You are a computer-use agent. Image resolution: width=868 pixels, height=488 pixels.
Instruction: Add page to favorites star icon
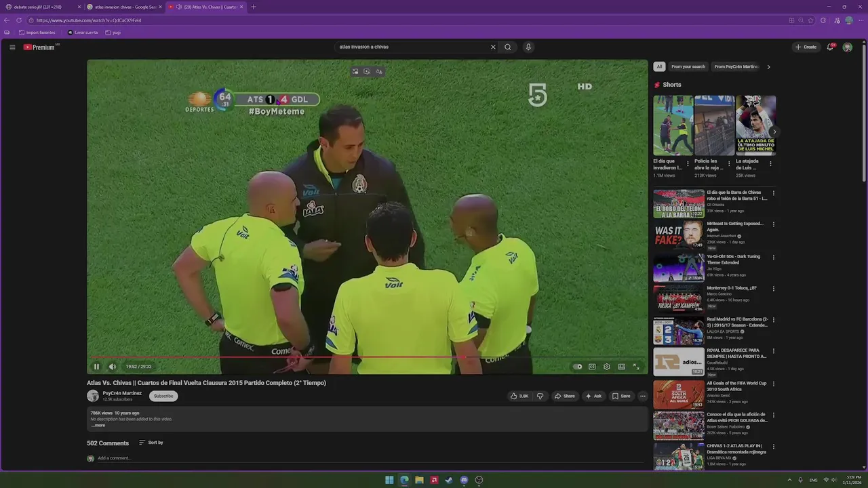click(810, 20)
